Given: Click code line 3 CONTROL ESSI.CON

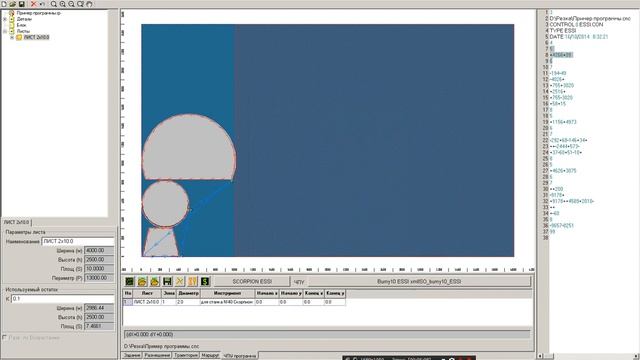Looking at the screenshot, I should (x=576, y=24).
